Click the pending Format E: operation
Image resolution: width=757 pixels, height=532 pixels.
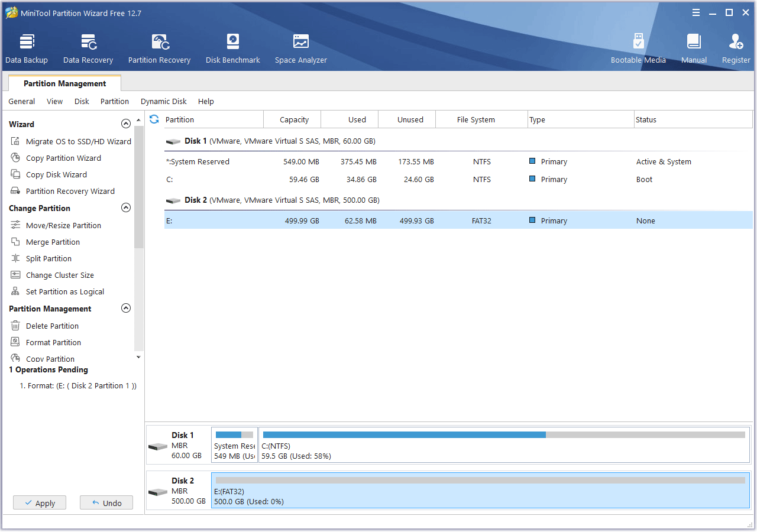(78, 386)
